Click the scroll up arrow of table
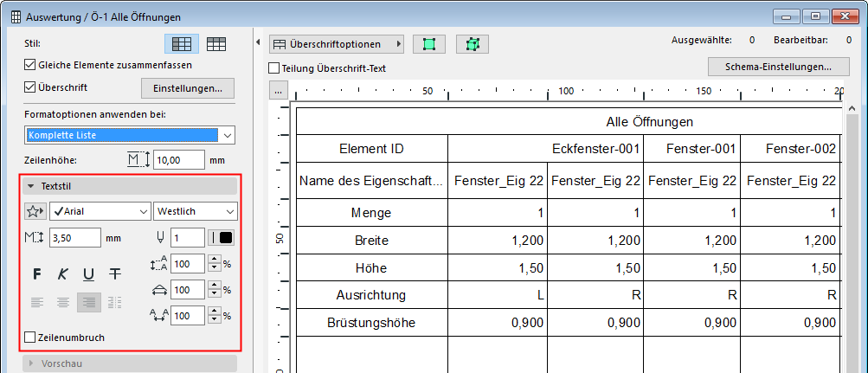868x373 pixels. click(x=852, y=108)
